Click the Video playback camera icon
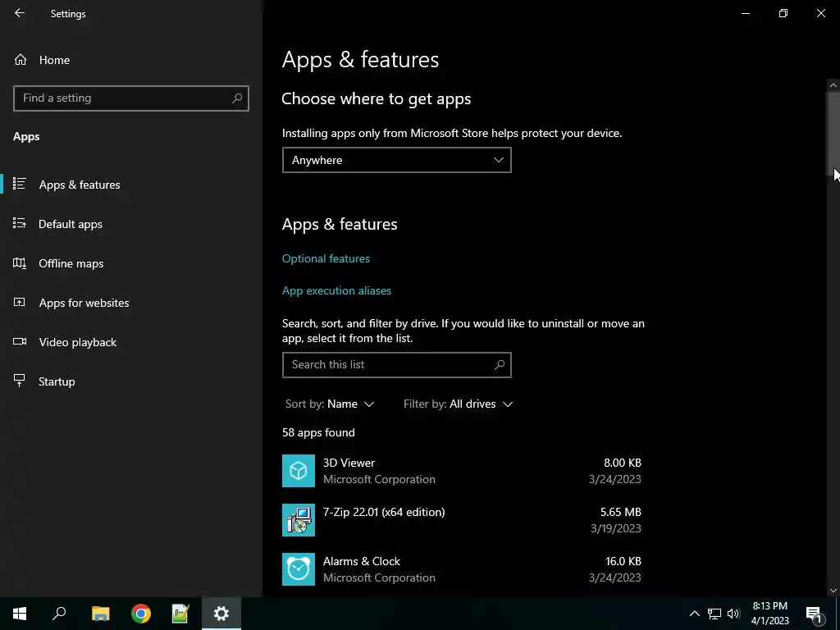The image size is (840, 630). coord(20,342)
